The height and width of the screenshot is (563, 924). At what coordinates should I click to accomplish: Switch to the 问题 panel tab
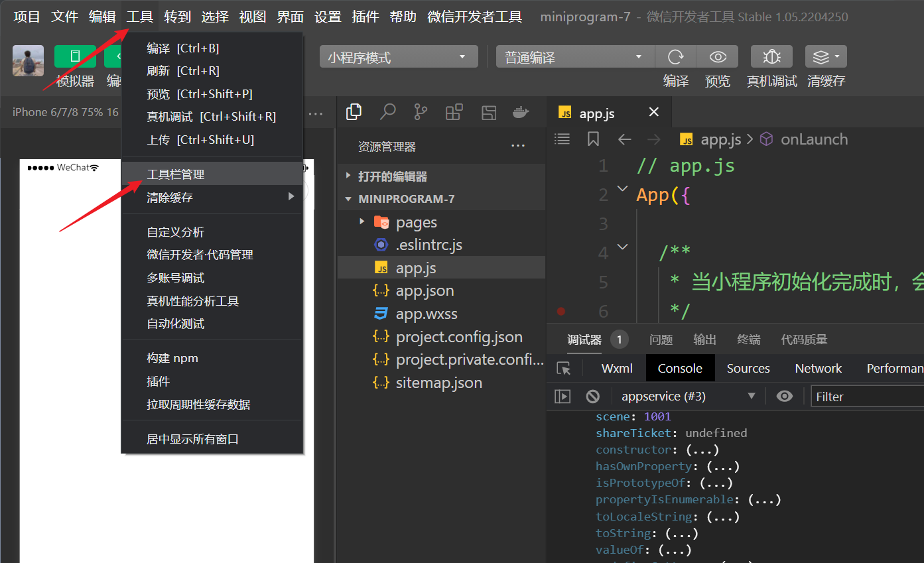tap(661, 340)
